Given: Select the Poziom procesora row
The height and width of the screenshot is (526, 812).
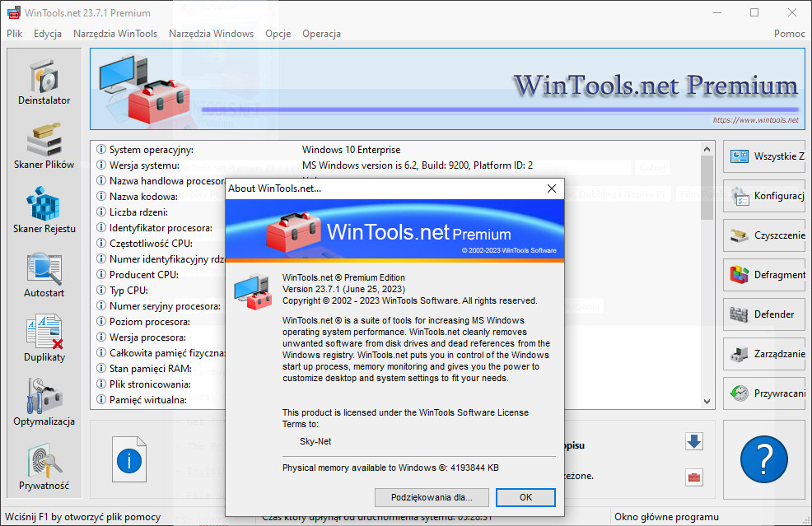Looking at the screenshot, I should pos(160,322).
